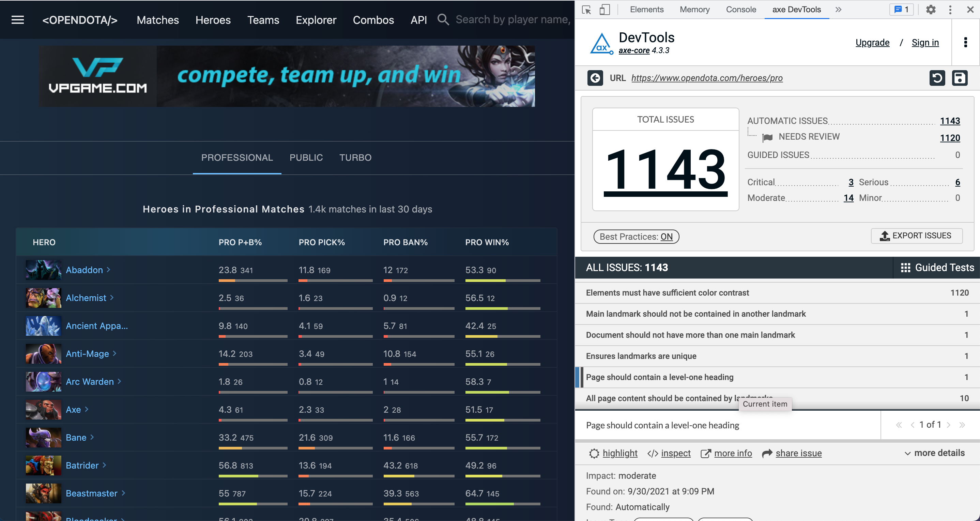Open the hidden DevTools tabs chevron
This screenshot has width=980, height=521.
[838, 10]
